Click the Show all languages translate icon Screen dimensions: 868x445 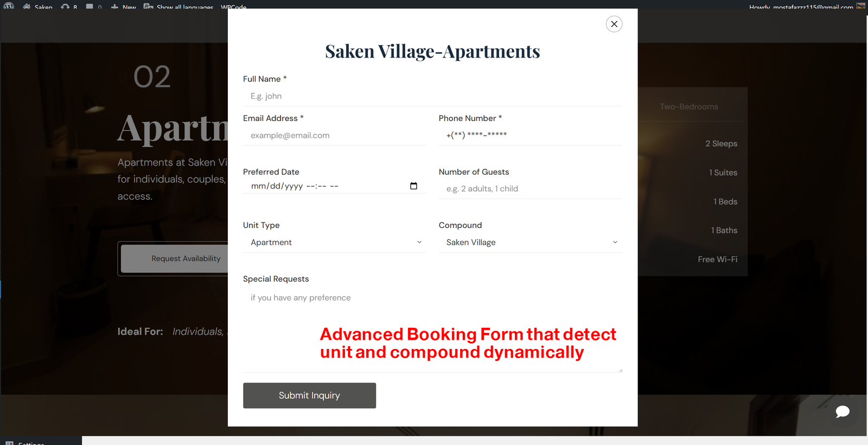click(x=148, y=7)
